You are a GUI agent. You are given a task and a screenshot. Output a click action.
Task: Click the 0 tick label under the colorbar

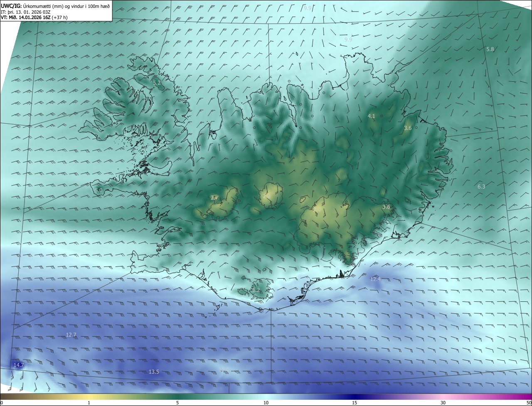click(x=1, y=403)
